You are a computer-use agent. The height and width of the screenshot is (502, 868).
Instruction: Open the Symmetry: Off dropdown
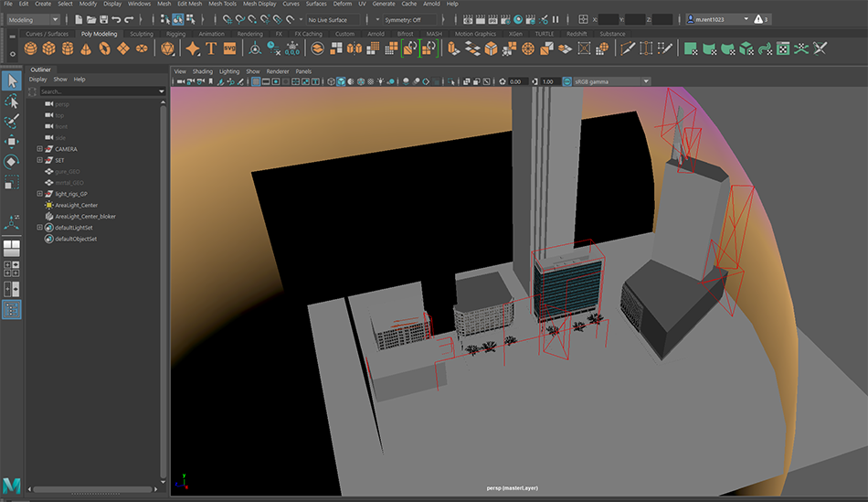[x=410, y=19]
